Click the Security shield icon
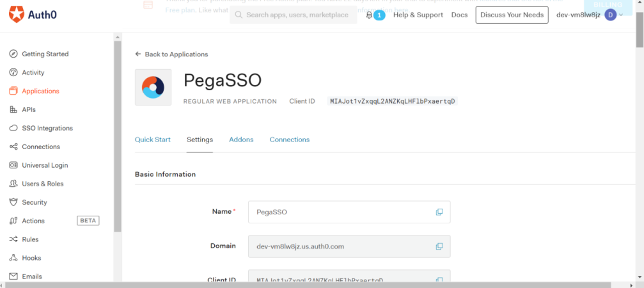 click(x=13, y=202)
